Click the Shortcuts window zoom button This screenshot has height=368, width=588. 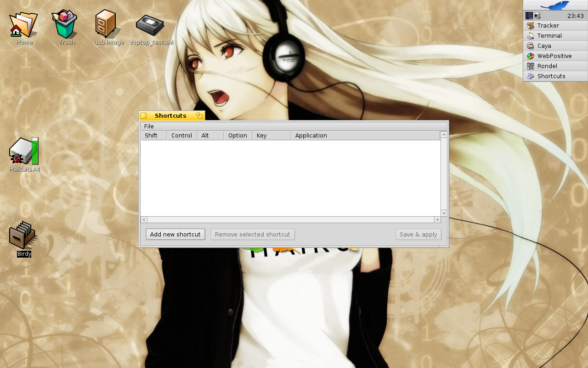click(x=199, y=116)
